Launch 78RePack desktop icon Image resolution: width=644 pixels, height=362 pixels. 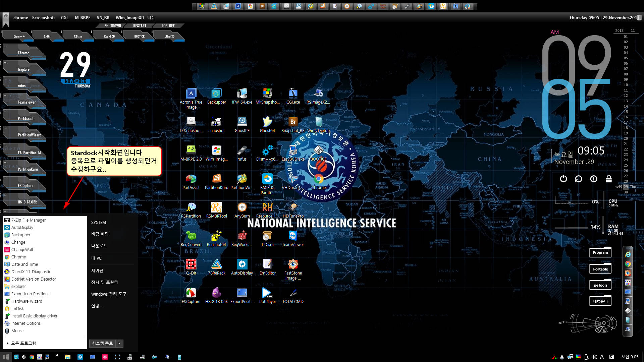216,267
